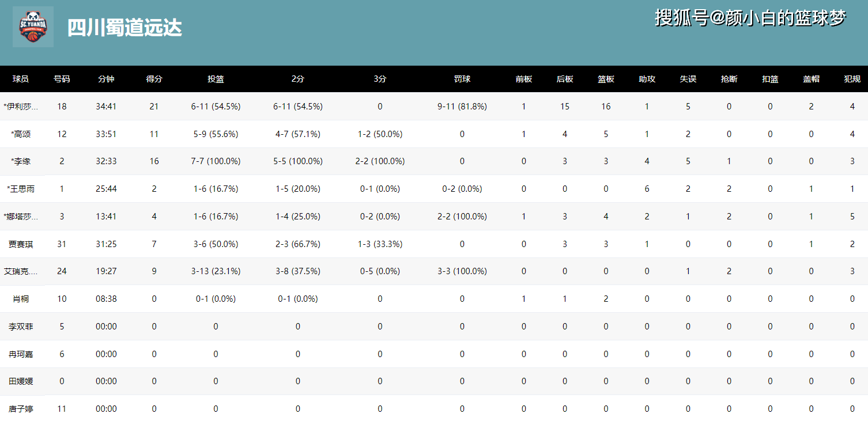The image size is (868, 421).
Task: Click the Sichuan Yuanda team logo
Action: point(33,27)
